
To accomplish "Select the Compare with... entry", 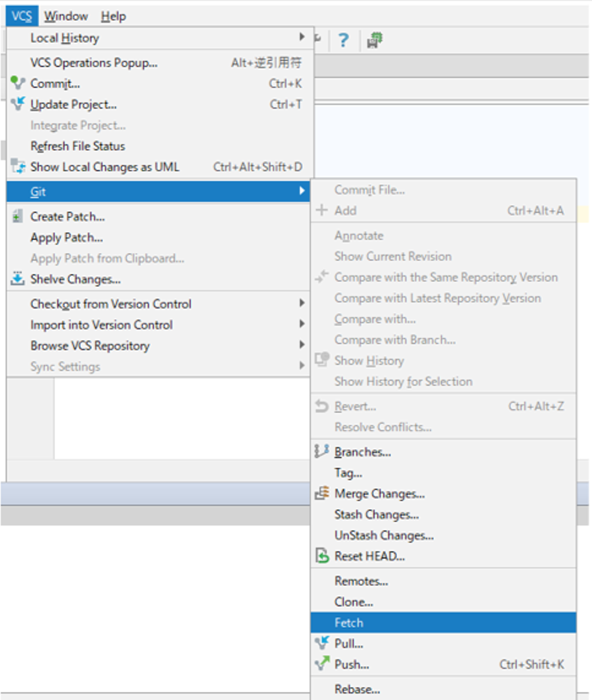I will tap(443, 319).
